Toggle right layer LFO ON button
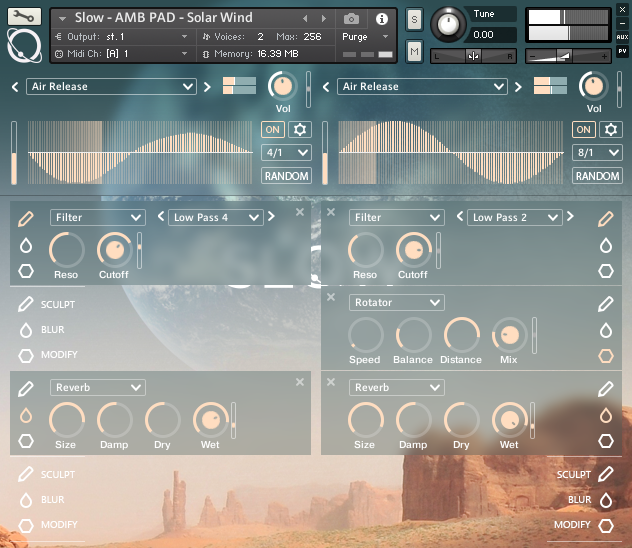Image resolution: width=632 pixels, height=548 pixels. tap(584, 130)
